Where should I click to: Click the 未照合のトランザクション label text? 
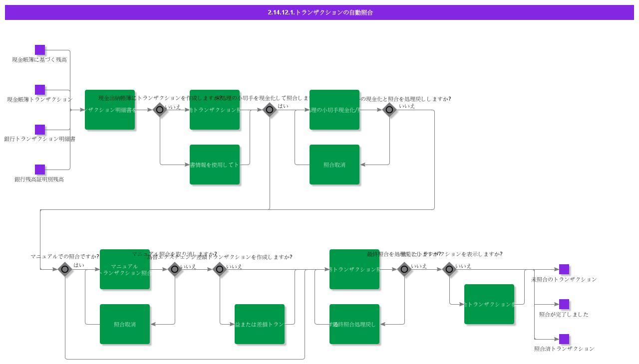click(564, 280)
